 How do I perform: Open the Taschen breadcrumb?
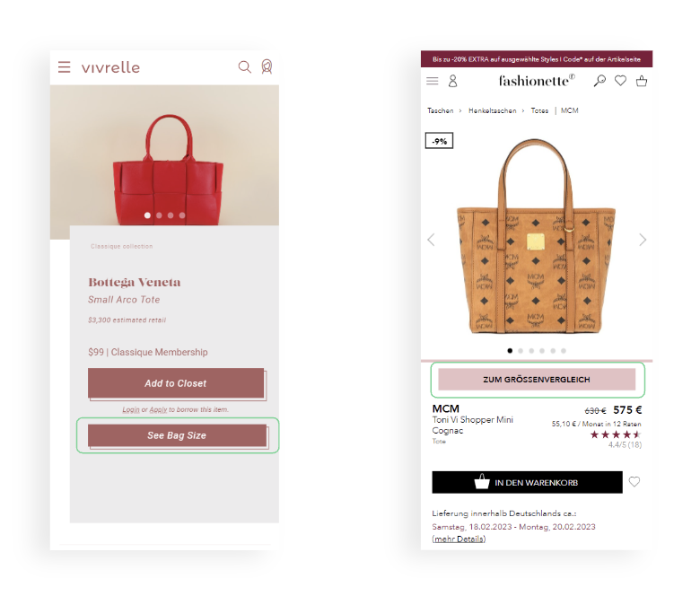coord(440,110)
